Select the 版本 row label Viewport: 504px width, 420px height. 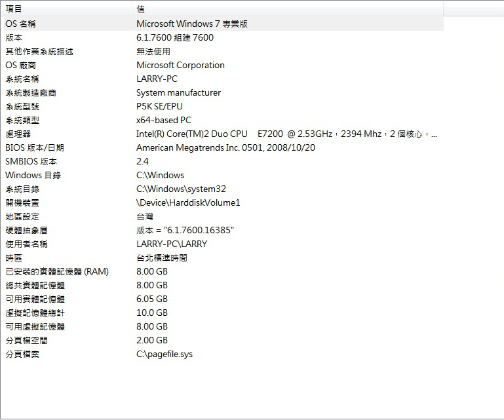(x=14, y=37)
